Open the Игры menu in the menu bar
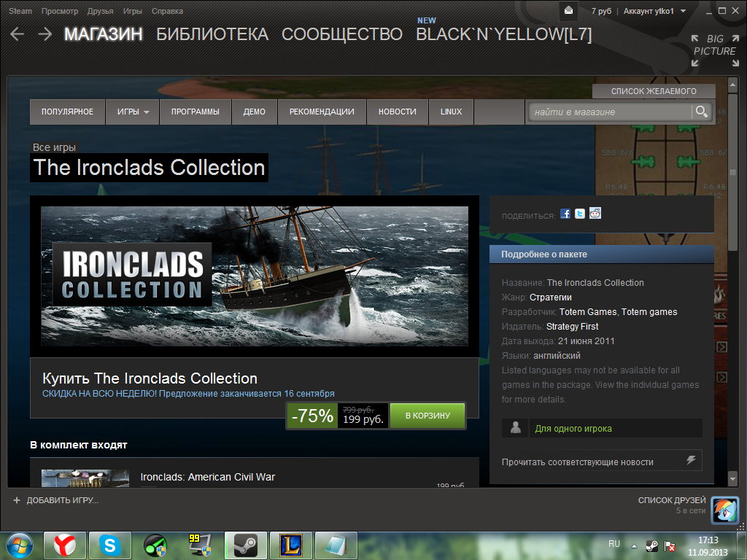Image resolution: width=747 pixels, height=560 pixels. (133, 11)
